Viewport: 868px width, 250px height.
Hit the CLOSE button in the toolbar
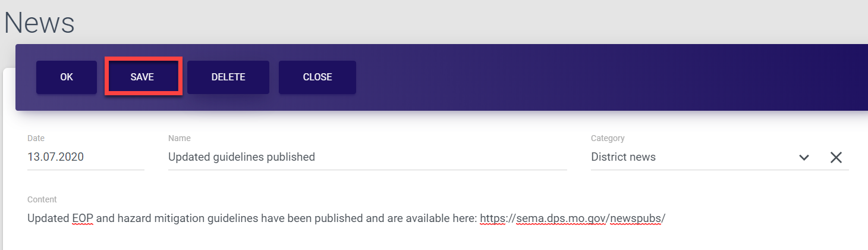(317, 77)
